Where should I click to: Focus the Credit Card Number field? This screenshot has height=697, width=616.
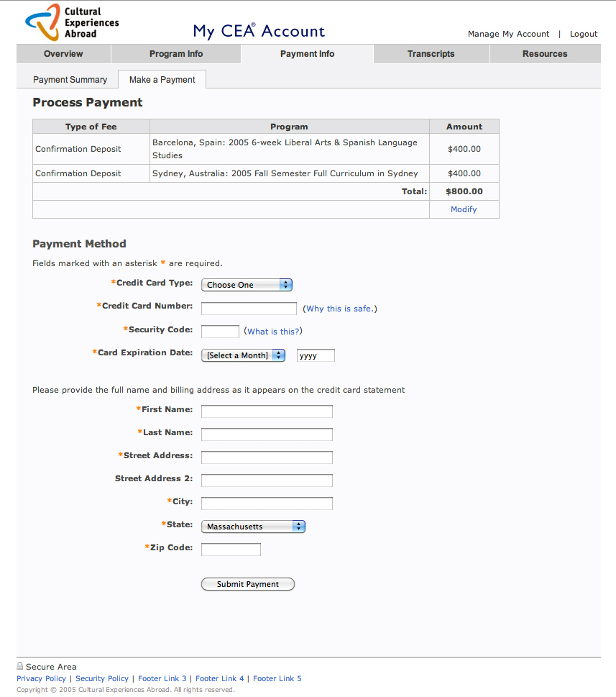coord(249,309)
